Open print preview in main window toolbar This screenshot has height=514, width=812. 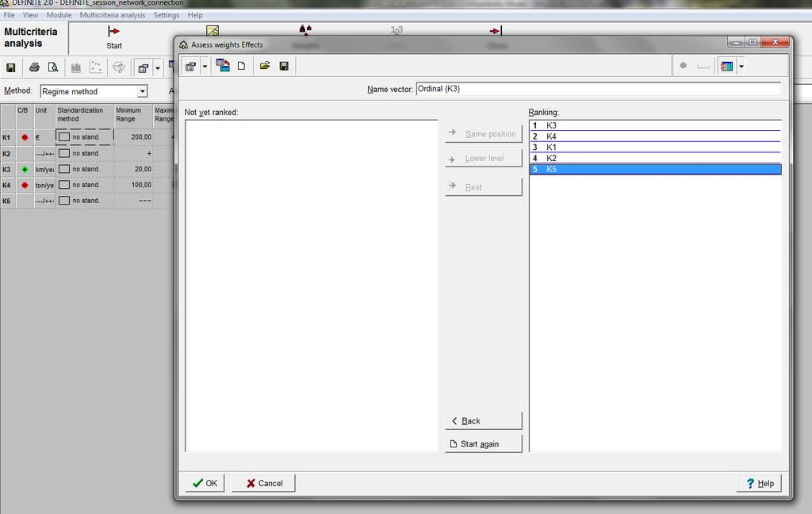(53, 67)
